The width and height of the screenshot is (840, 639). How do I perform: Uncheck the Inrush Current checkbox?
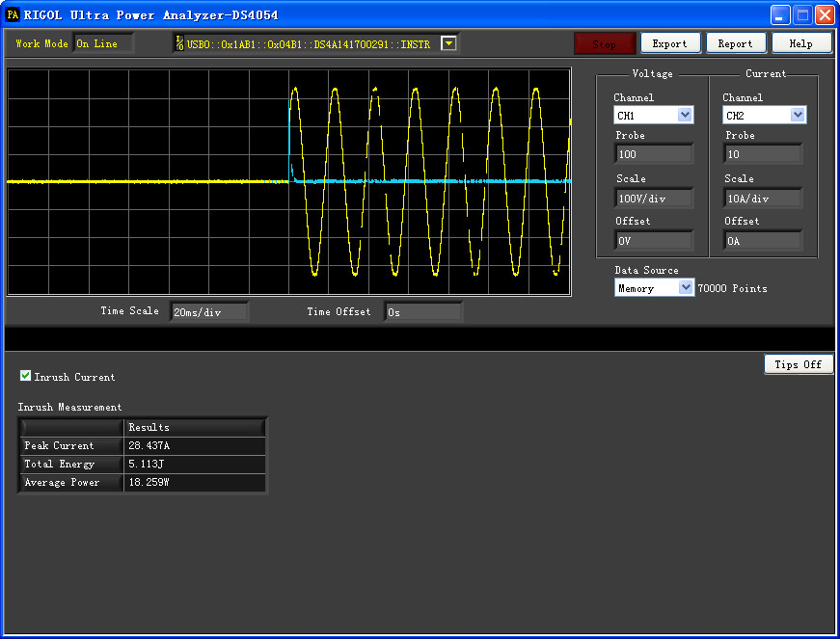25,376
